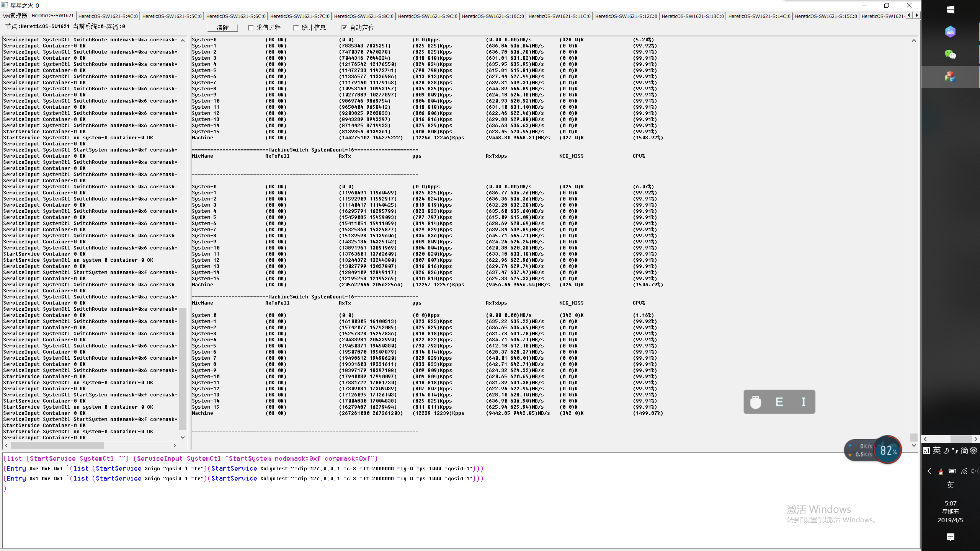Uncheck the 自动定位 checkbox

344,28
